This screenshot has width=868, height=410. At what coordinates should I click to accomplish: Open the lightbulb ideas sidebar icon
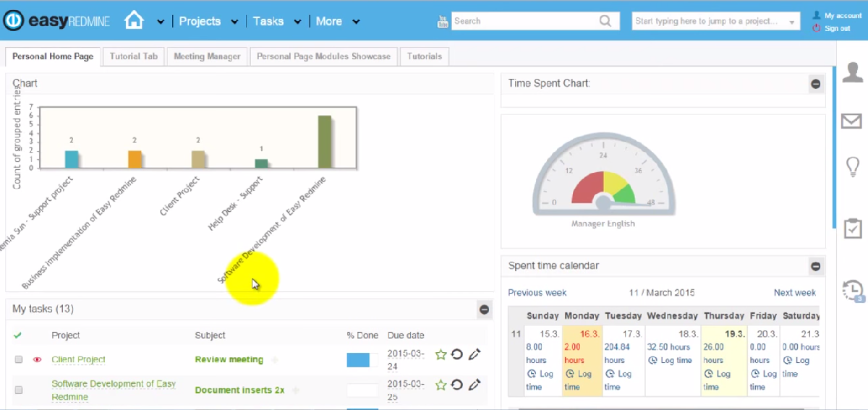[852, 167]
